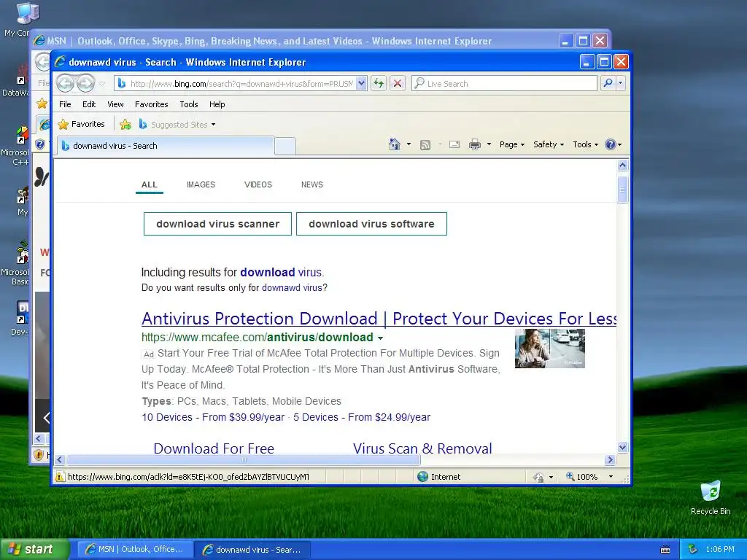The height and width of the screenshot is (560, 747).
Task: Click 5 Devices - From $24.99/year link
Action: tap(362, 417)
